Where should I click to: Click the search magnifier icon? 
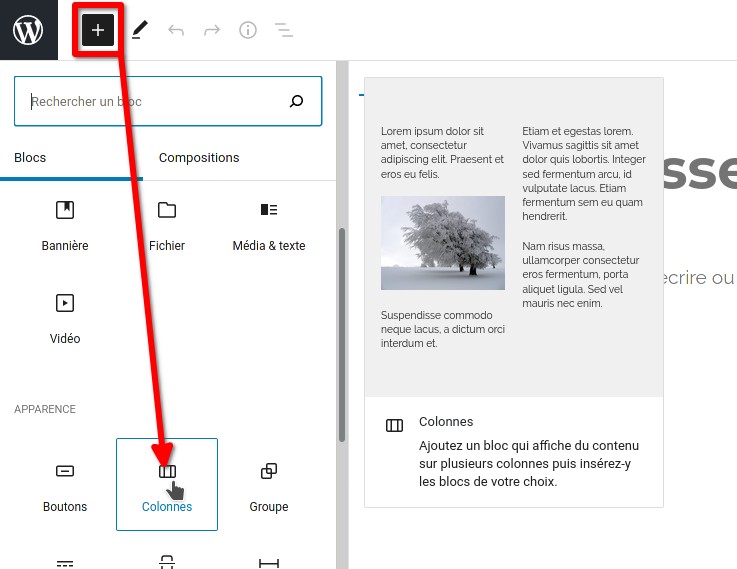pyautogui.click(x=296, y=101)
